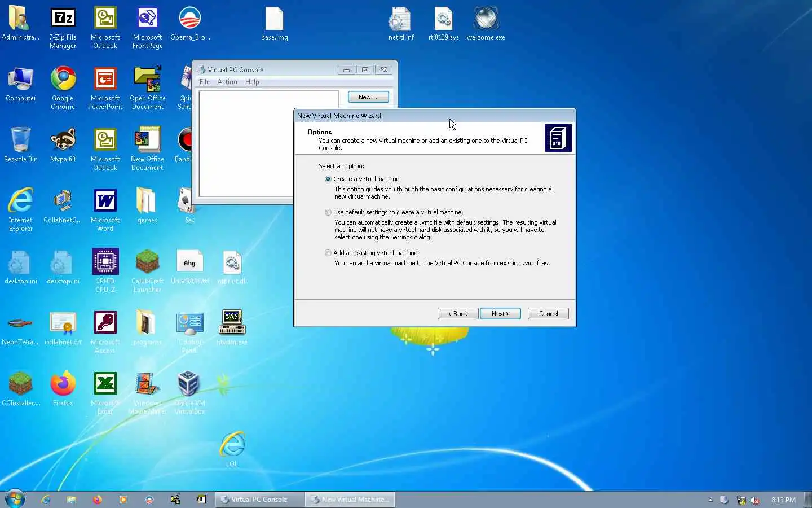Click the New Virtual Machine Wizard title bar
The image size is (812, 508).
click(435, 115)
